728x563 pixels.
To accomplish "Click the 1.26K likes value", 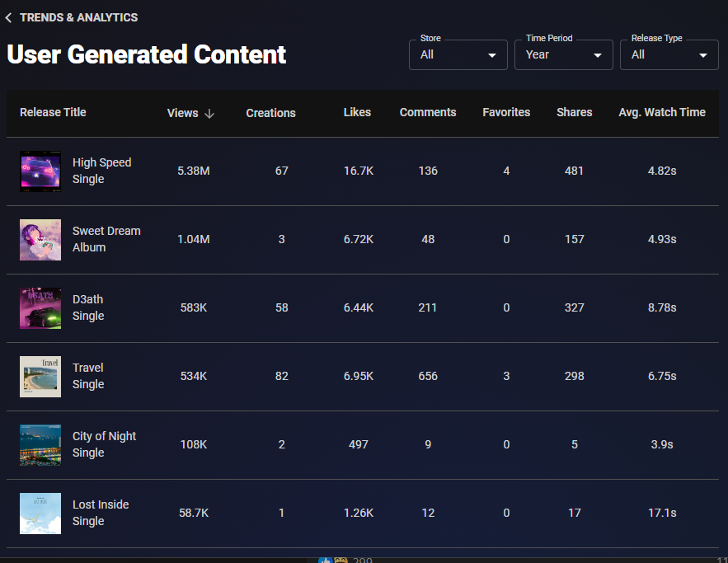I will [x=359, y=513].
